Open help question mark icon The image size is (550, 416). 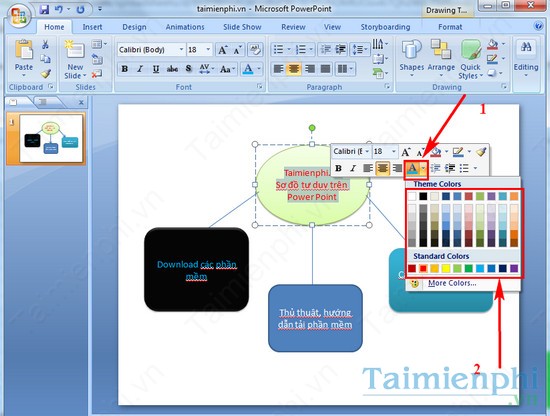click(x=538, y=26)
